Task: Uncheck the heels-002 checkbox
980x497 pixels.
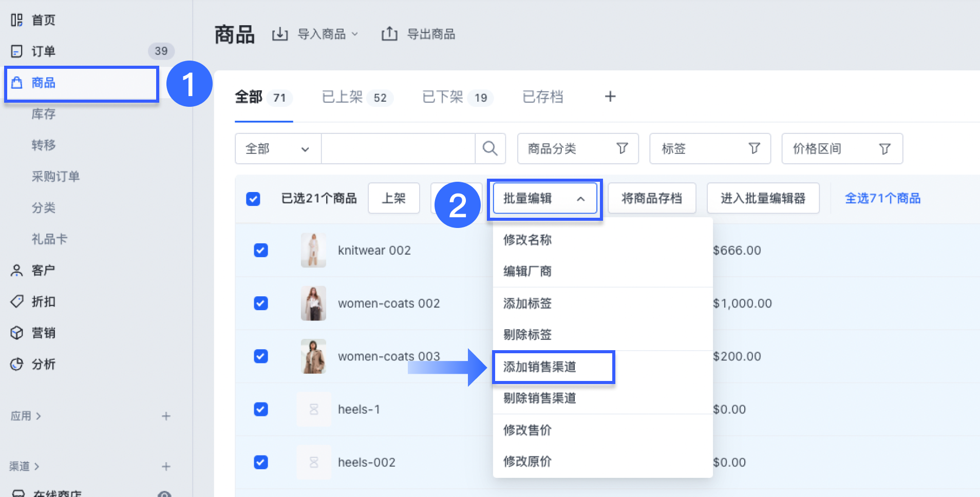Action: click(261, 462)
